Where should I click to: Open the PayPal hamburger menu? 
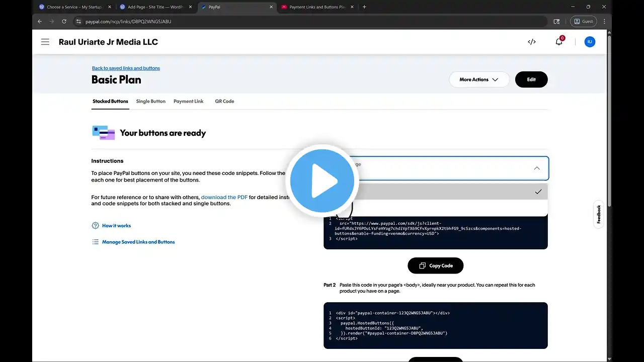pyautogui.click(x=45, y=42)
